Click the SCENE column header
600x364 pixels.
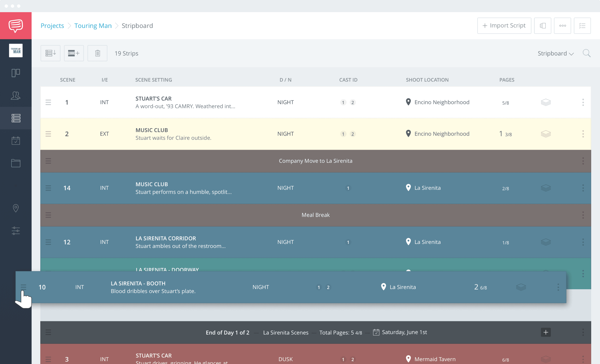(68, 80)
